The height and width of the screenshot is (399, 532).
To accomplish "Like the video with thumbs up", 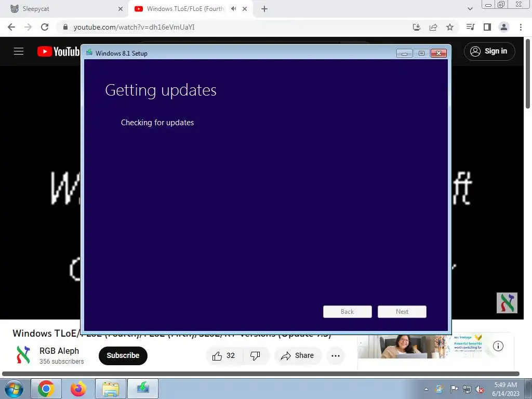I will (224, 355).
